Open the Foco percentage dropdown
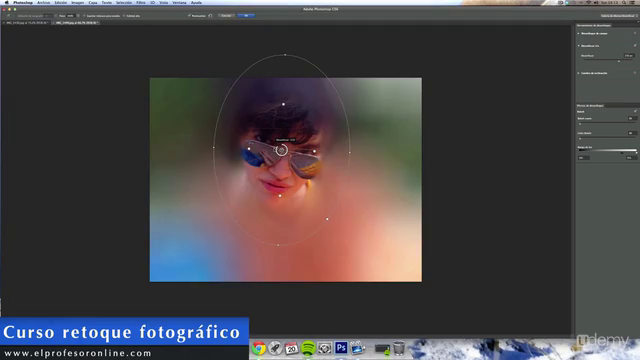 click(x=78, y=16)
